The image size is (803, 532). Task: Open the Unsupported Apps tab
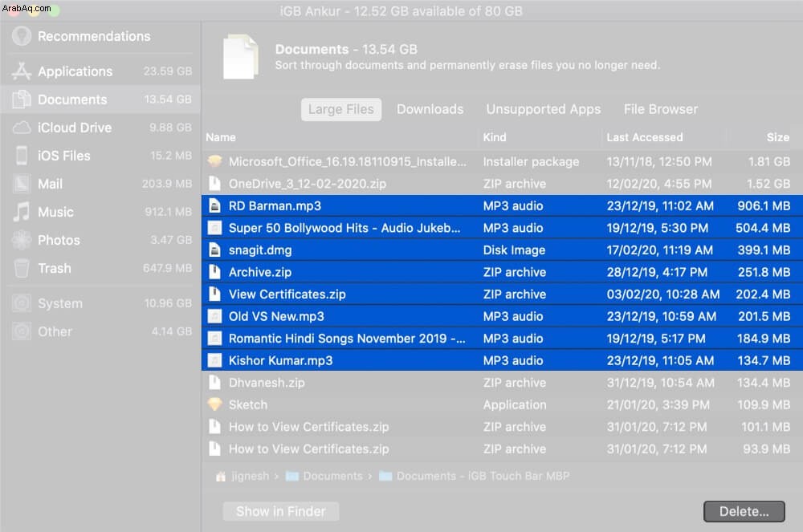pyautogui.click(x=544, y=109)
